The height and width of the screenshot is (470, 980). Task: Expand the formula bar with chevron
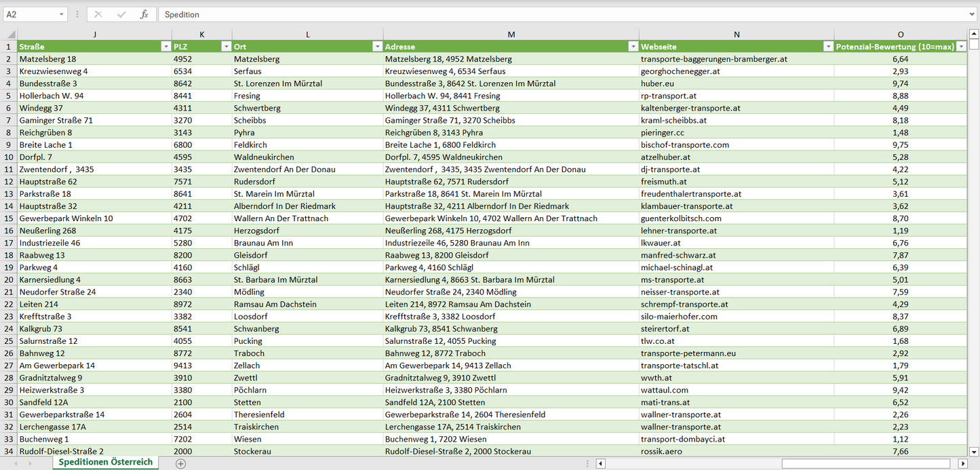coord(973,14)
